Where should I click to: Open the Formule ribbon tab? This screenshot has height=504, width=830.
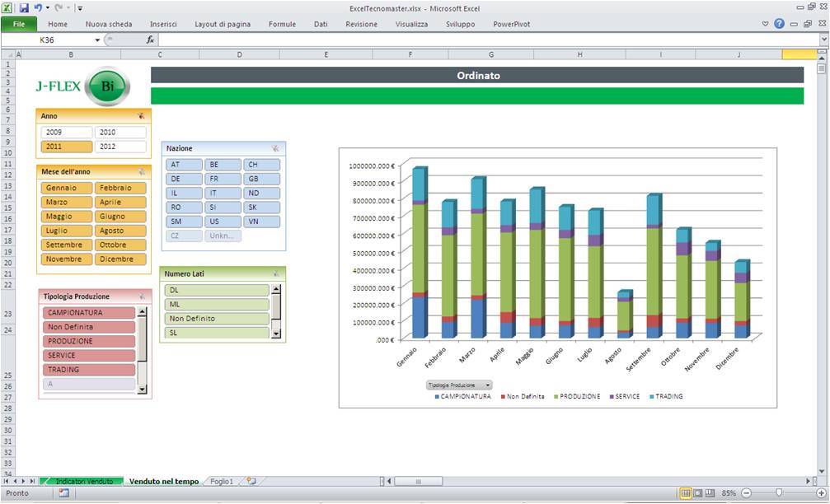282,24
